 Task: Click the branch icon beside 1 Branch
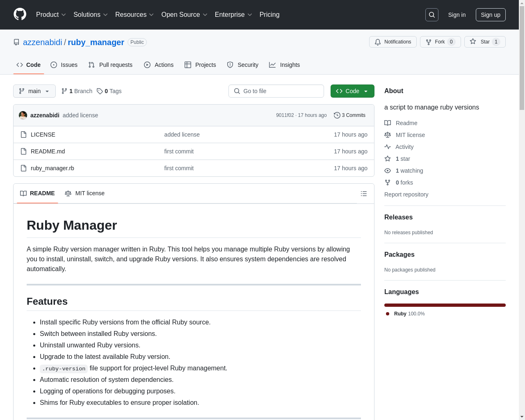tap(64, 91)
